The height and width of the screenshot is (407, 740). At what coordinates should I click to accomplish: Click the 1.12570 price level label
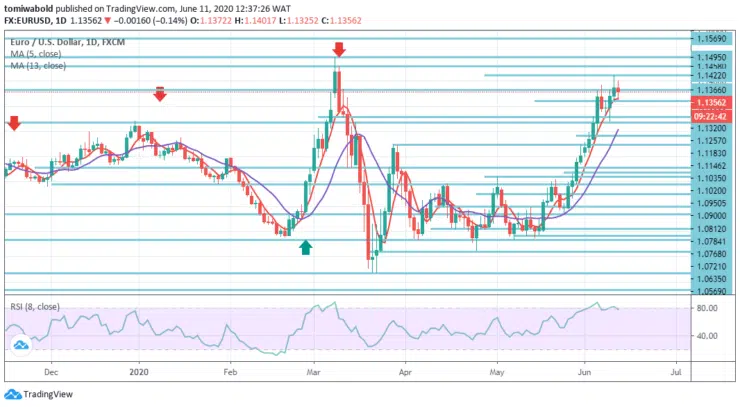click(711, 141)
